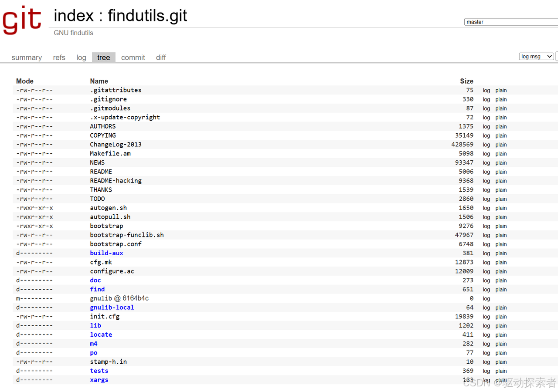This screenshot has width=558, height=392.
Task: View log for README-hacking
Action: [487, 181]
